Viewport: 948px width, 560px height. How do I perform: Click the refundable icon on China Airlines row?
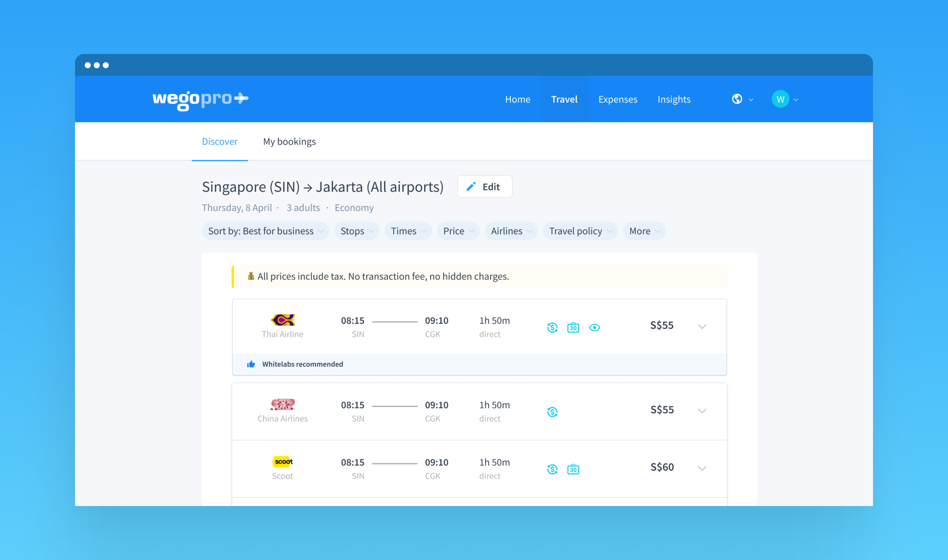(x=552, y=412)
